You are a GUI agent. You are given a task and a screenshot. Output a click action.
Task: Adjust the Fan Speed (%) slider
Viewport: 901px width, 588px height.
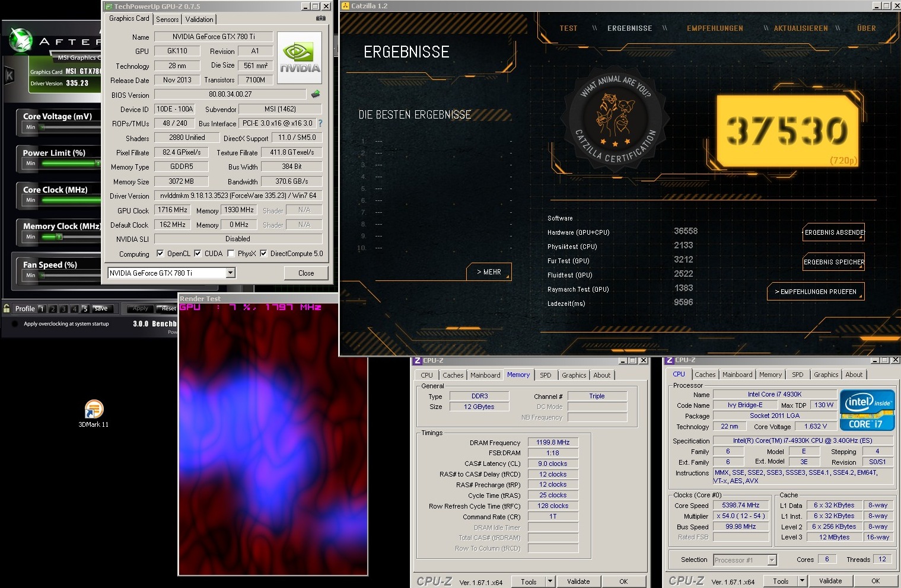(x=71, y=276)
